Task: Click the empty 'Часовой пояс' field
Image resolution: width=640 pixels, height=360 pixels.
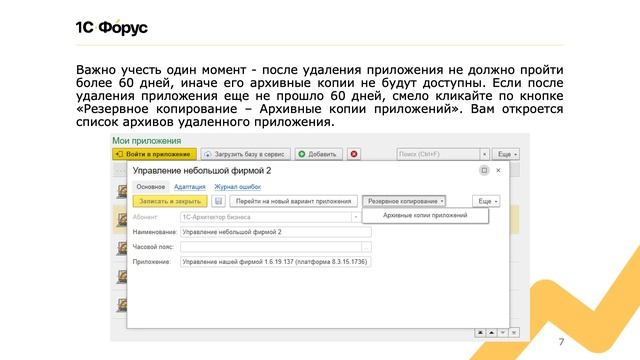Action: tap(271, 247)
